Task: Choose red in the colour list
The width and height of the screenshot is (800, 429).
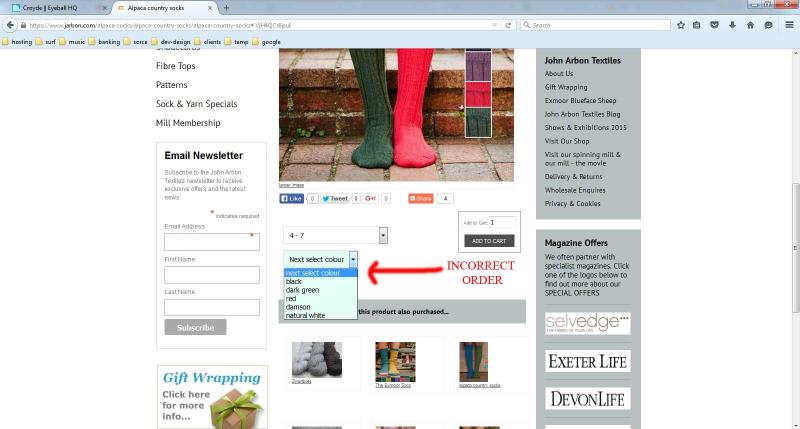Action: coord(291,298)
